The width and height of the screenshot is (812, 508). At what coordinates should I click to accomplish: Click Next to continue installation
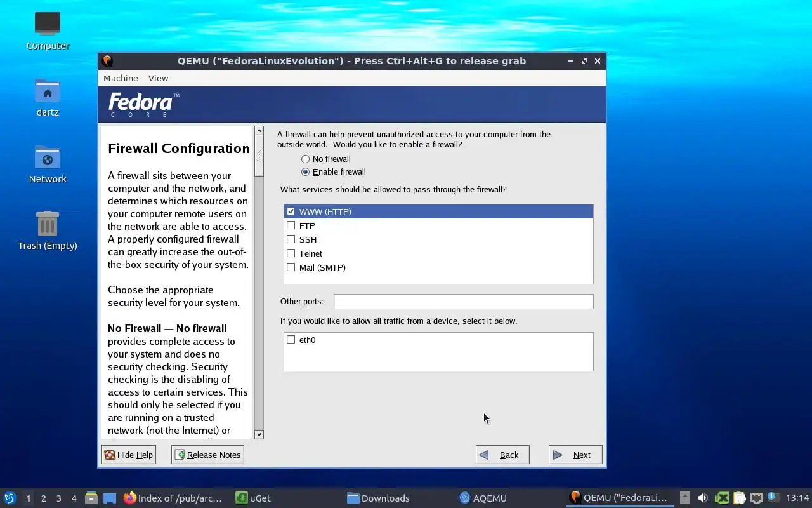575,455
